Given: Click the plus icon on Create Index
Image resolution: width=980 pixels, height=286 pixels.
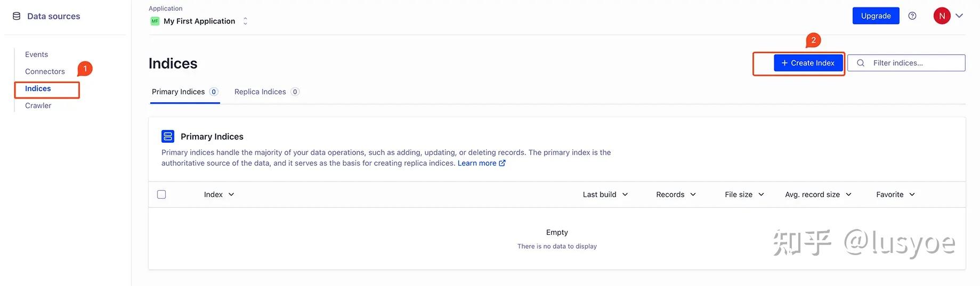Looking at the screenshot, I should (784, 63).
